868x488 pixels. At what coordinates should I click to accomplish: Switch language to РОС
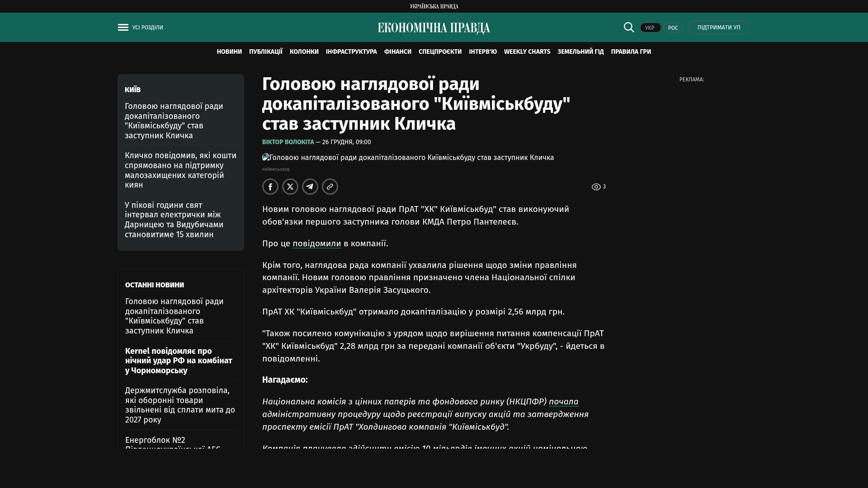tap(673, 28)
